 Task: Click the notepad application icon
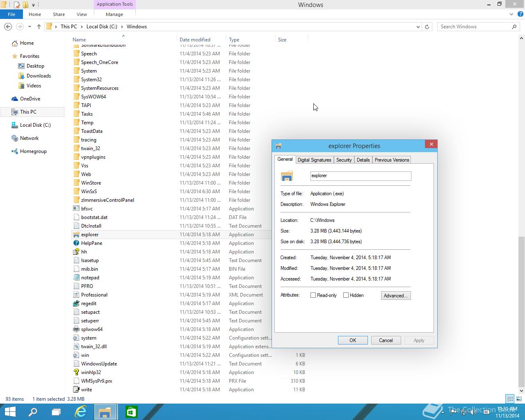point(76,278)
